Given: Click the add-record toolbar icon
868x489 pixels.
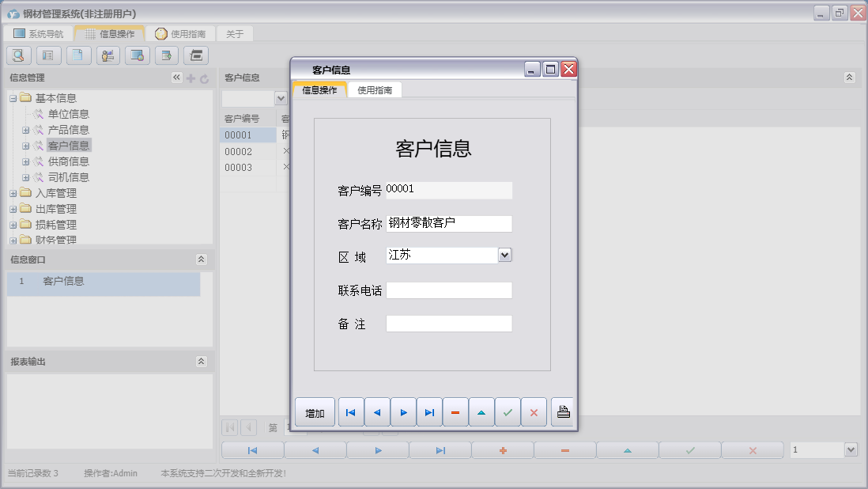Looking at the screenshot, I should [x=167, y=55].
